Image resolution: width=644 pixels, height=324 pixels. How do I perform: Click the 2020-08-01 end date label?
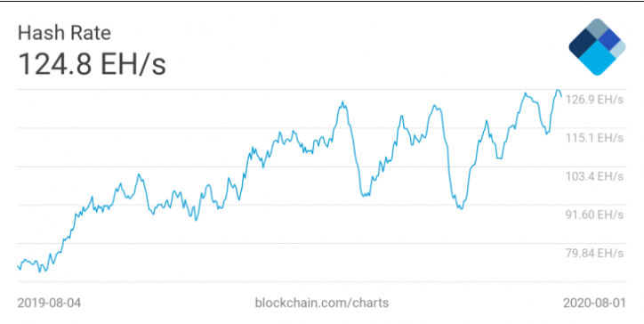coord(594,303)
